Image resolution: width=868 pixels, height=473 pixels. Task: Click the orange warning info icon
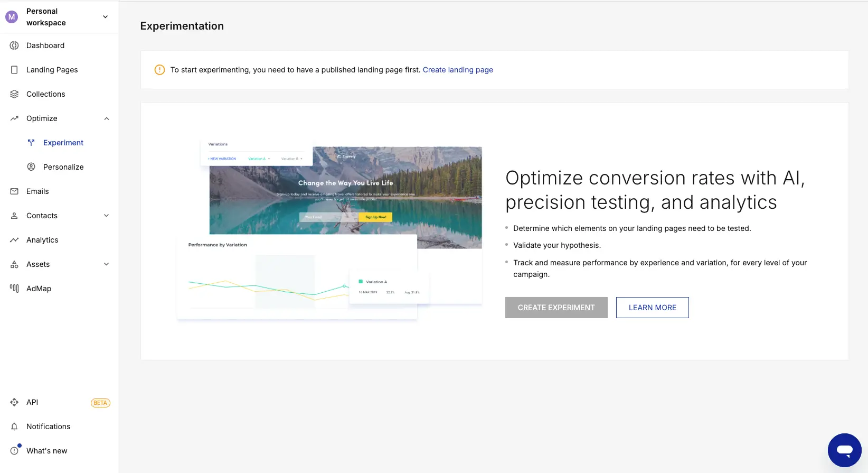click(159, 70)
